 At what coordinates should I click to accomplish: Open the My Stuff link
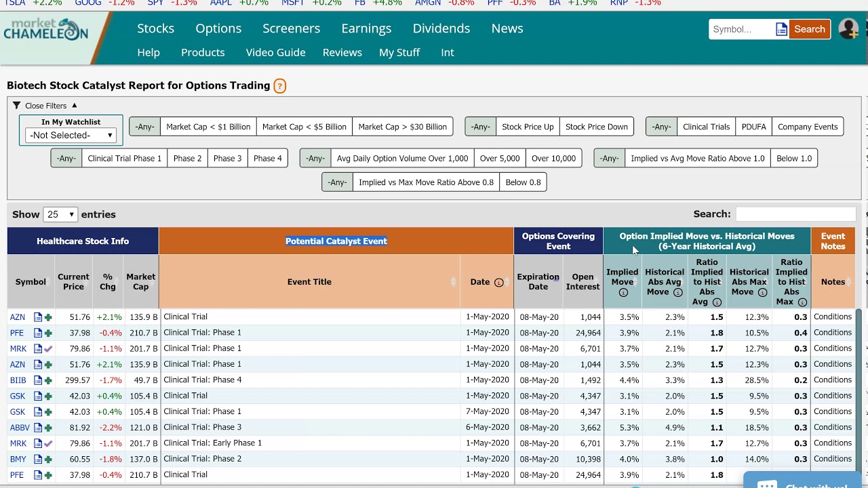(x=399, y=52)
